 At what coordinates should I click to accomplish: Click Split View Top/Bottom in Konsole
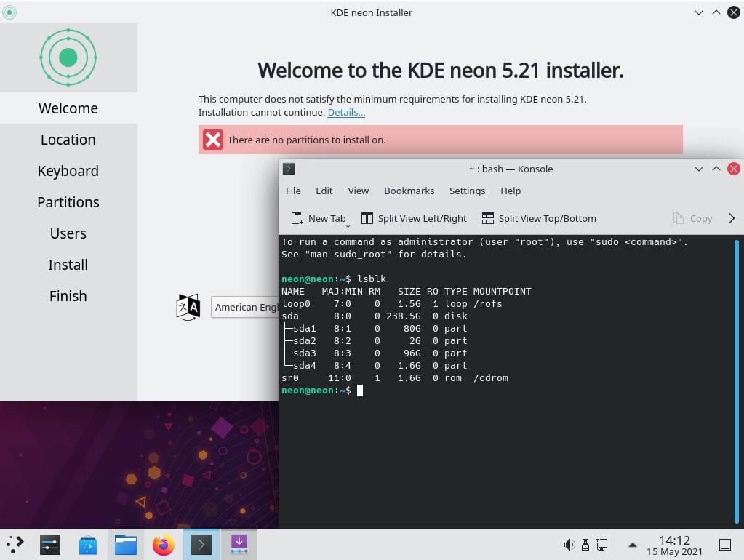tap(539, 218)
